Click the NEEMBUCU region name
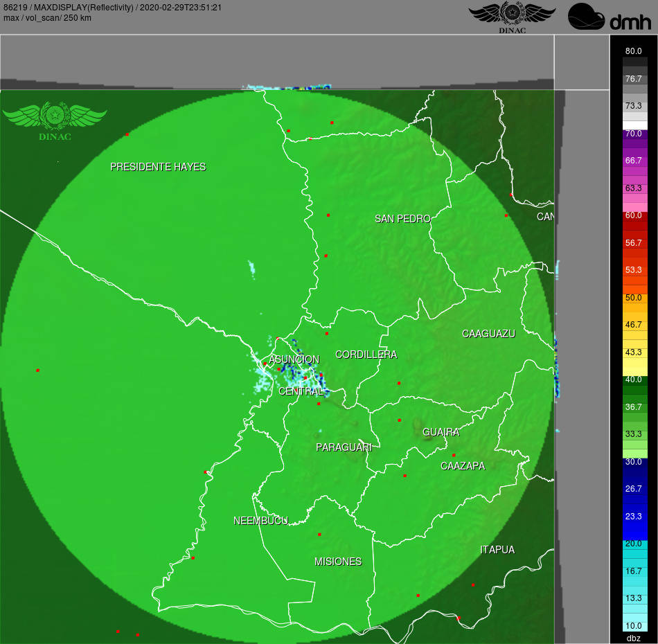This screenshot has height=644, width=658. 262,521
